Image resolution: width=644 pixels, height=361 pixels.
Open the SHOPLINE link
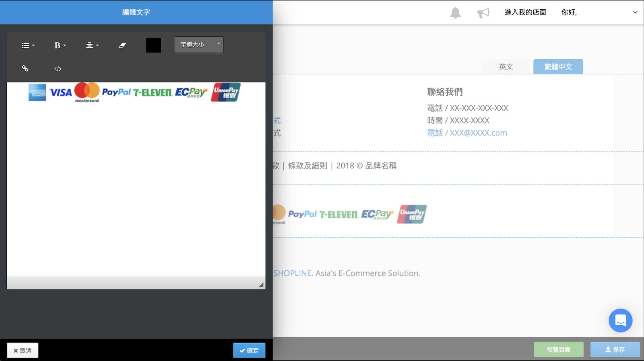point(293,273)
